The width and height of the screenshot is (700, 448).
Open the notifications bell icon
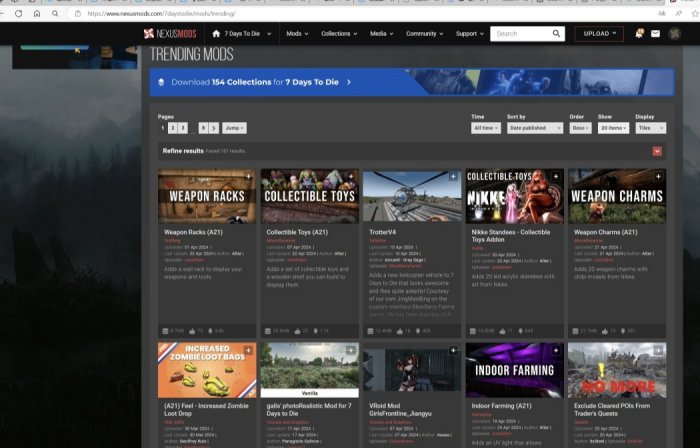tap(639, 33)
